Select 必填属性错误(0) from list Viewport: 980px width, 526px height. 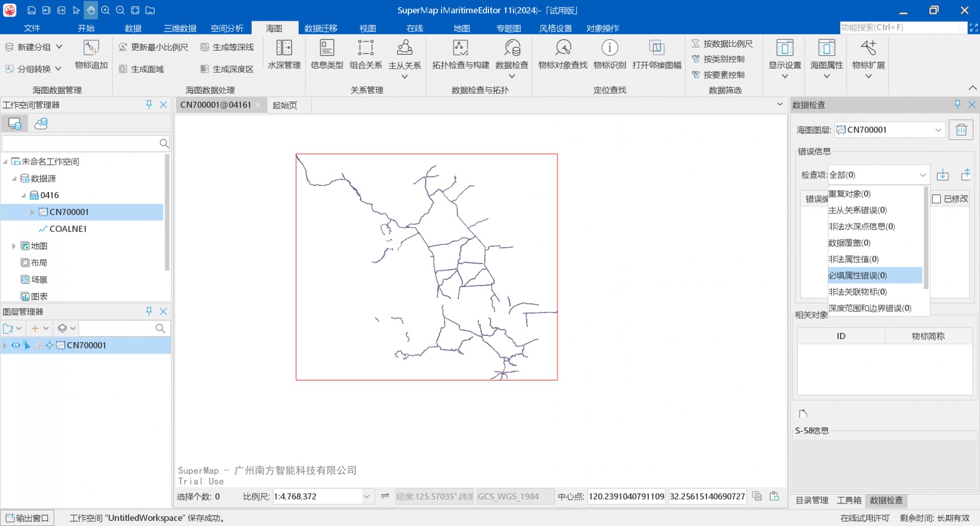875,275
